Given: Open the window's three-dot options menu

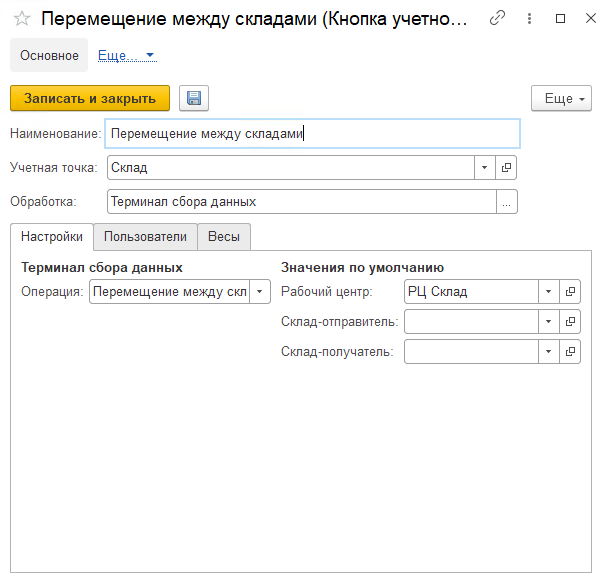Looking at the screenshot, I should click(x=528, y=19).
